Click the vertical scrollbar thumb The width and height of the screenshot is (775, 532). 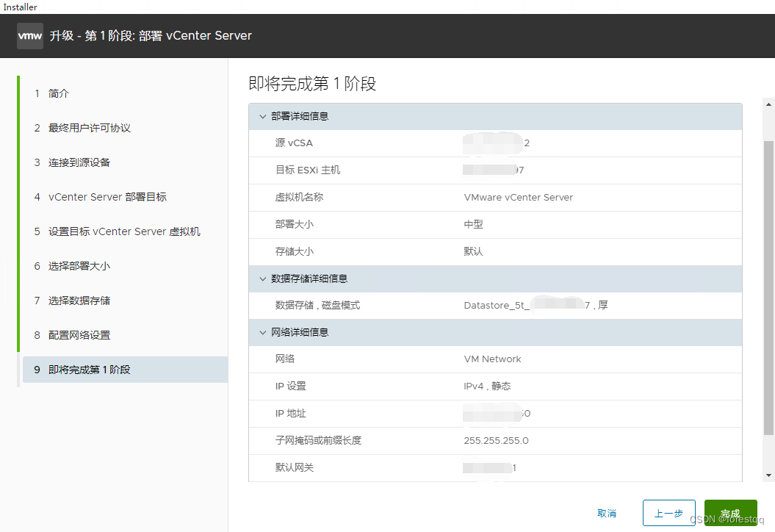click(x=768, y=288)
